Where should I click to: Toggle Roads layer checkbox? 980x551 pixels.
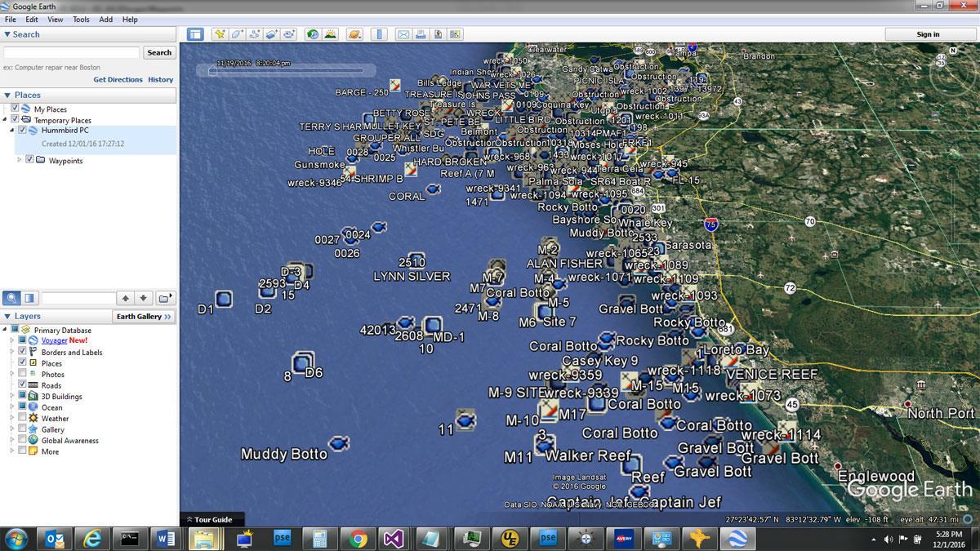pos(22,384)
